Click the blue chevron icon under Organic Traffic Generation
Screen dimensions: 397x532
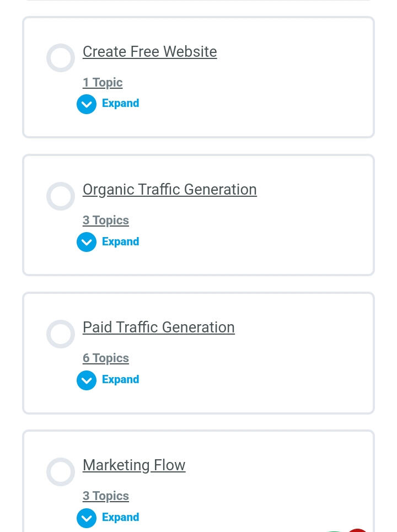(x=87, y=242)
